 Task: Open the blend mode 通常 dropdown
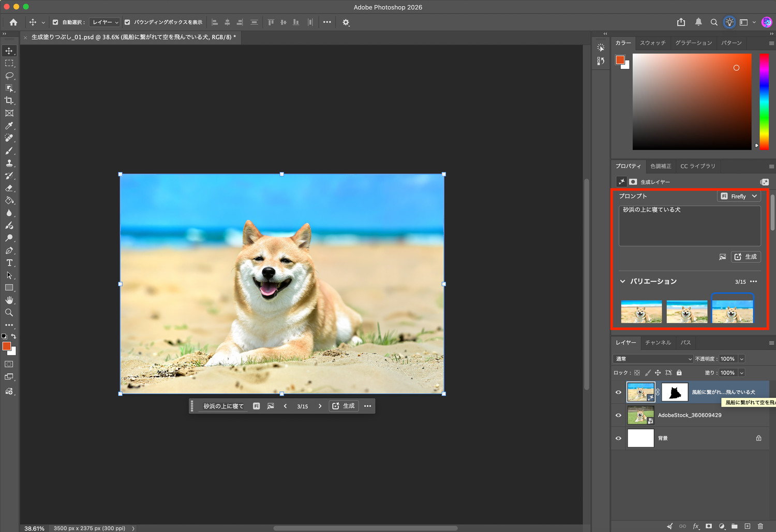(x=653, y=359)
